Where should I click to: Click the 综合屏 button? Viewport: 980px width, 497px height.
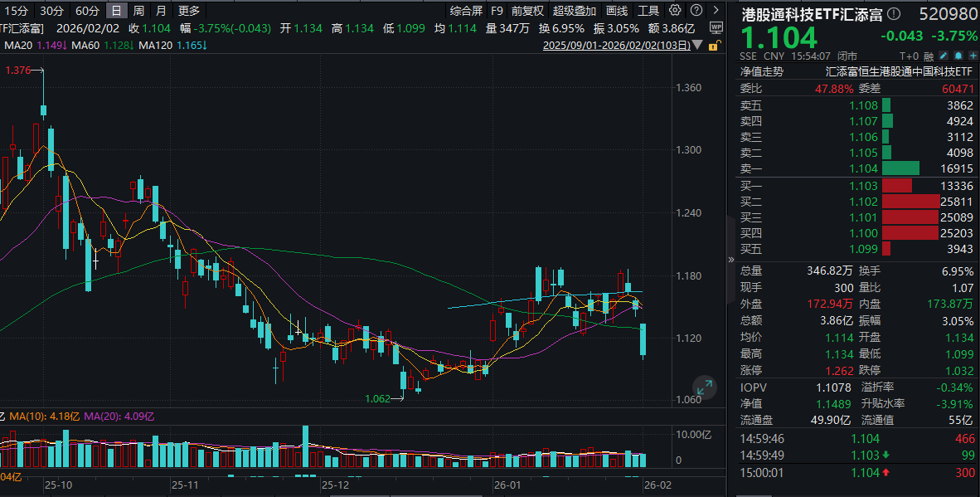(466, 11)
